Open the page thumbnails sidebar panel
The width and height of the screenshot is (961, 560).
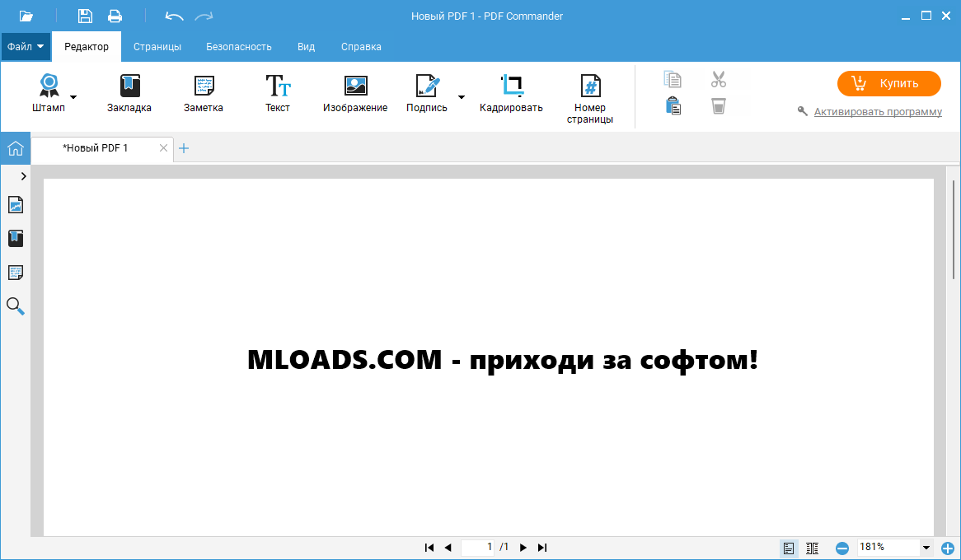(x=16, y=204)
